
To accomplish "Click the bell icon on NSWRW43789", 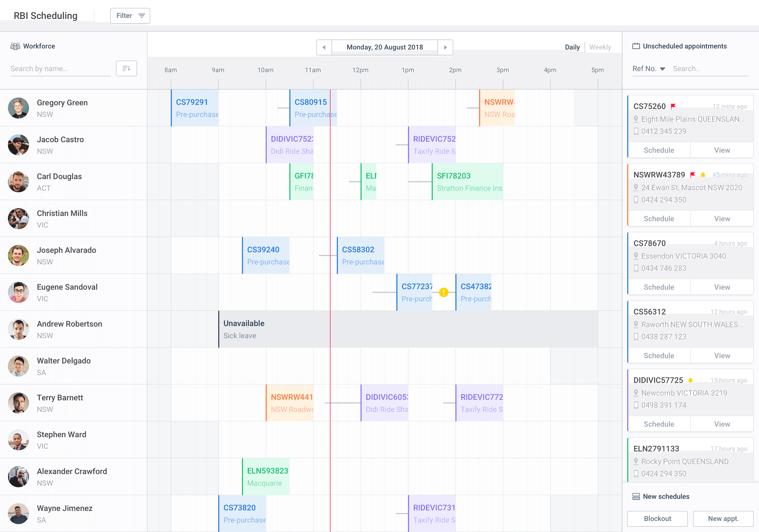I will coord(703,175).
